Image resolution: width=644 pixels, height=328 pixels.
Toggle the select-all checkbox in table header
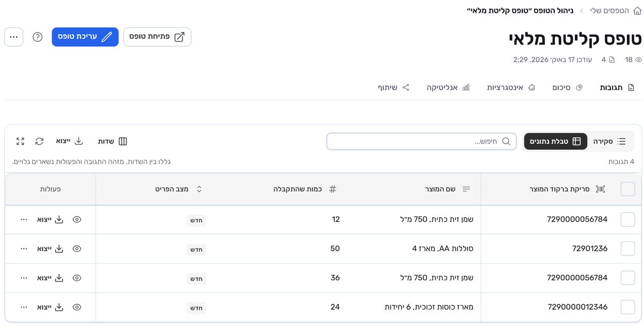(x=627, y=189)
